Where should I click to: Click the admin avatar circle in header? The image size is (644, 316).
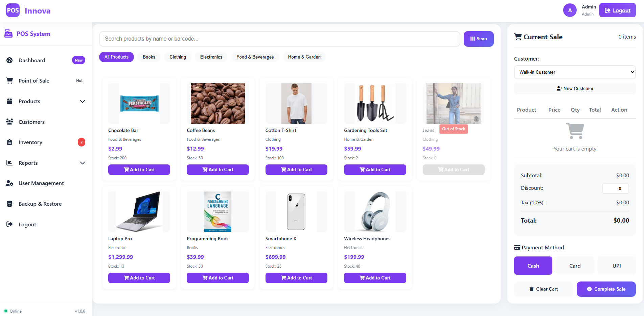click(x=570, y=10)
